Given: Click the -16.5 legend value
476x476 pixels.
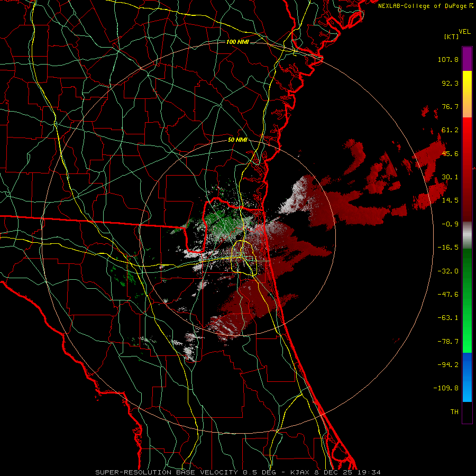Looking at the screenshot, I should click(448, 248).
